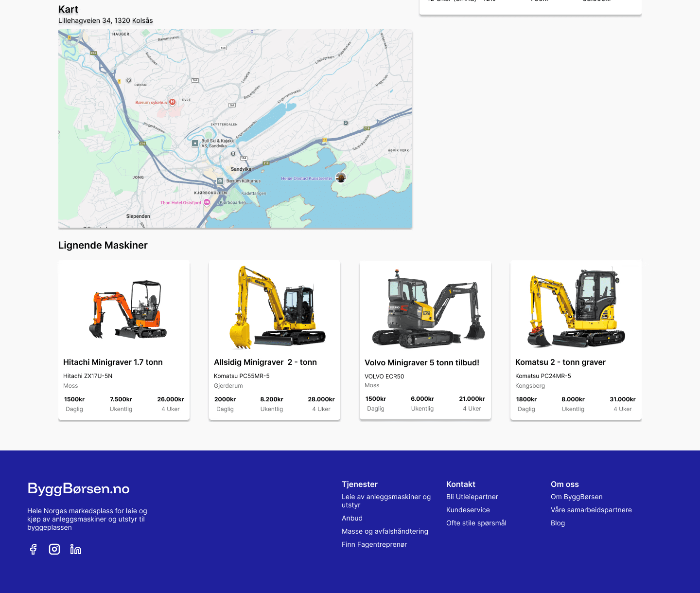Open Volvo Minigraver 5 tonn tilbud! title
The image size is (700, 593).
(x=422, y=362)
